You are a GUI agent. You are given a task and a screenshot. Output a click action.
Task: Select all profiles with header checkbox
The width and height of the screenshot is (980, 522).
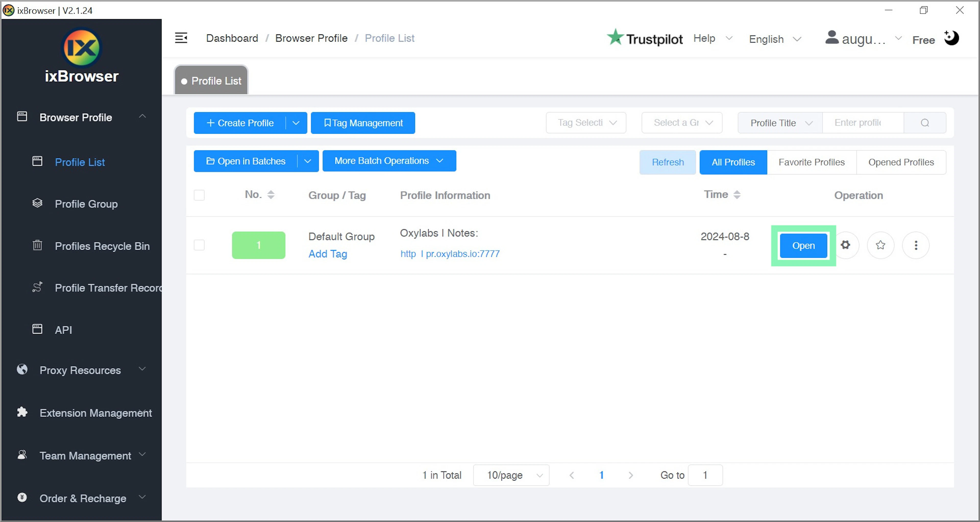click(x=199, y=195)
